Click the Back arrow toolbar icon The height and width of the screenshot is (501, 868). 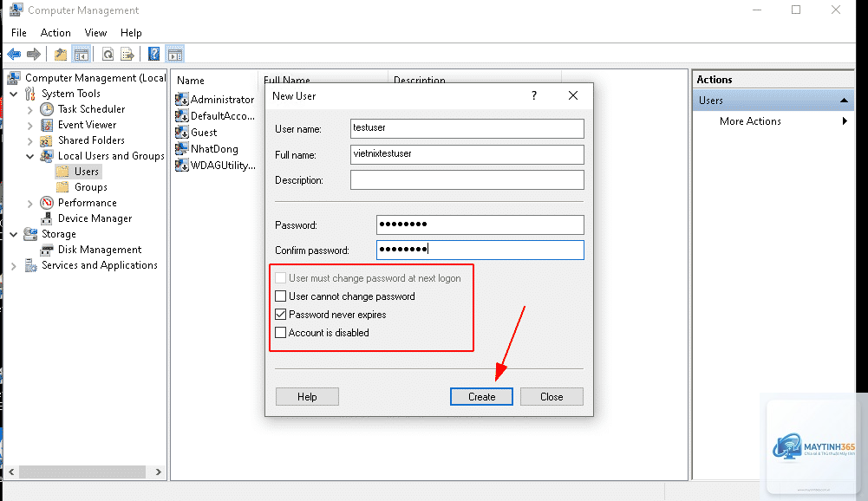coord(15,55)
